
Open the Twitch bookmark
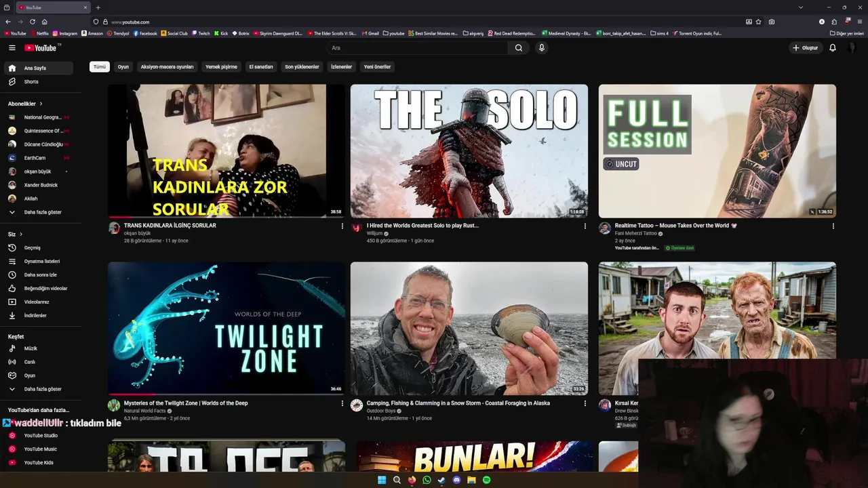201,33
